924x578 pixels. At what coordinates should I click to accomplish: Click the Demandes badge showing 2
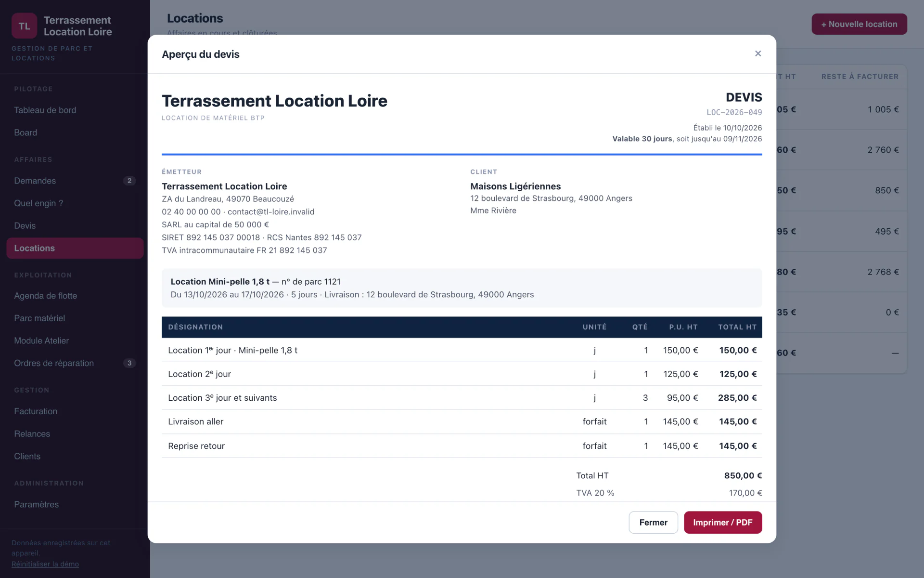(129, 181)
